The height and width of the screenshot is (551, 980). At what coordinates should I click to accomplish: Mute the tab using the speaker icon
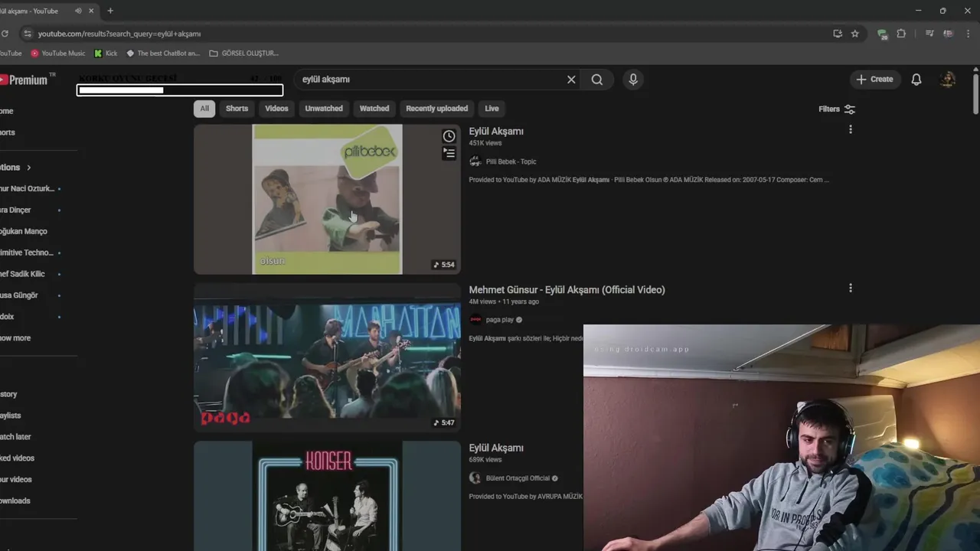coord(79,11)
